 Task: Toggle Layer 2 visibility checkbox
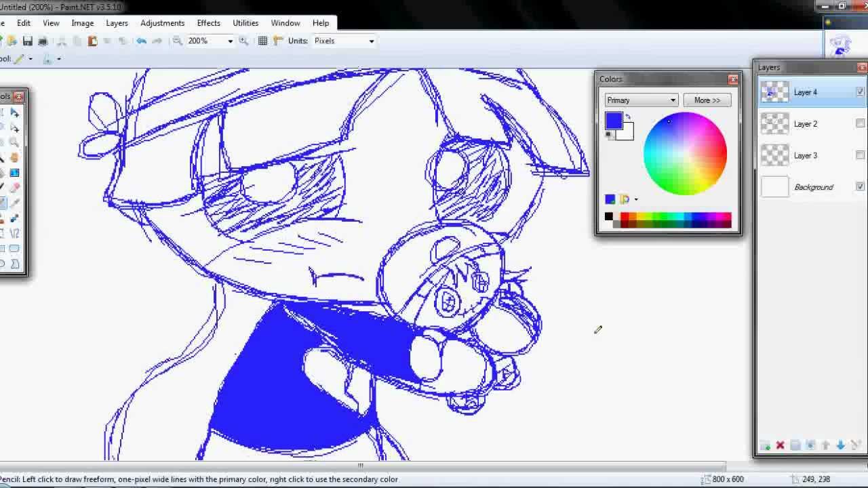pos(860,123)
